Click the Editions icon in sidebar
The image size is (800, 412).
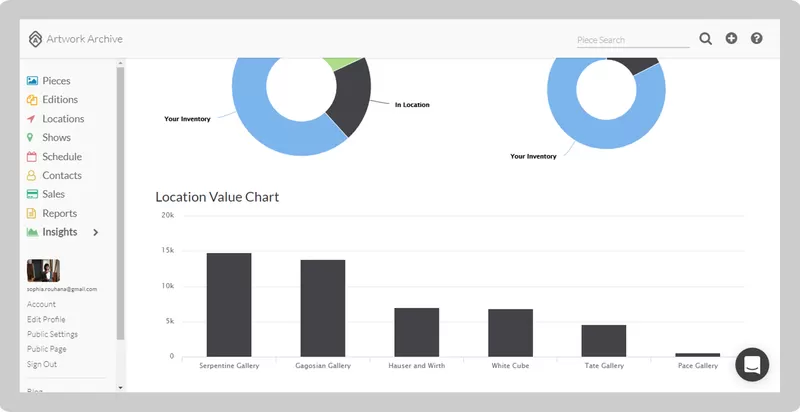32,99
